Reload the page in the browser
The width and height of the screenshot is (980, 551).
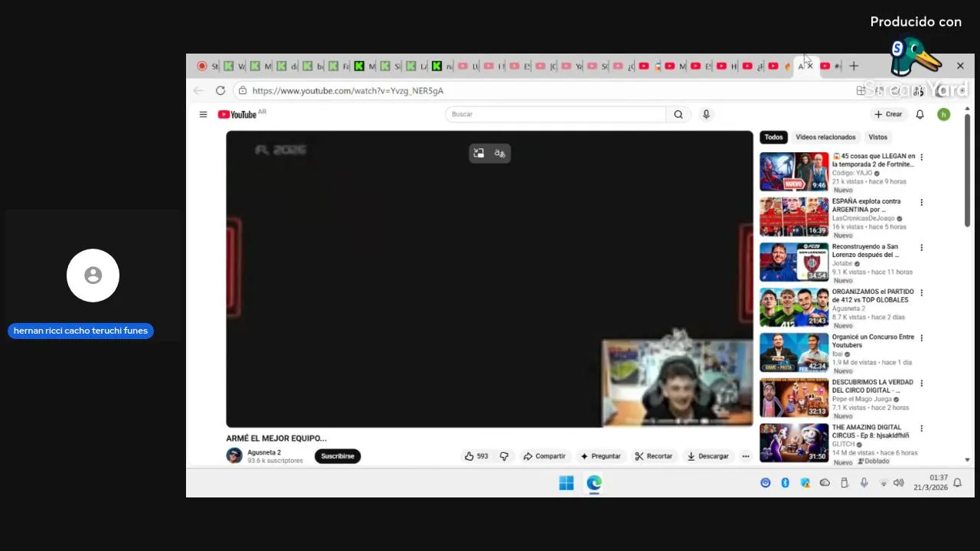(220, 90)
